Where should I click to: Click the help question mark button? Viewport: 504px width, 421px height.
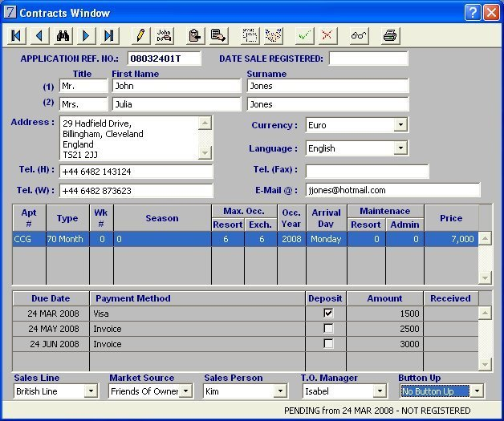pyautogui.click(x=473, y=13)
